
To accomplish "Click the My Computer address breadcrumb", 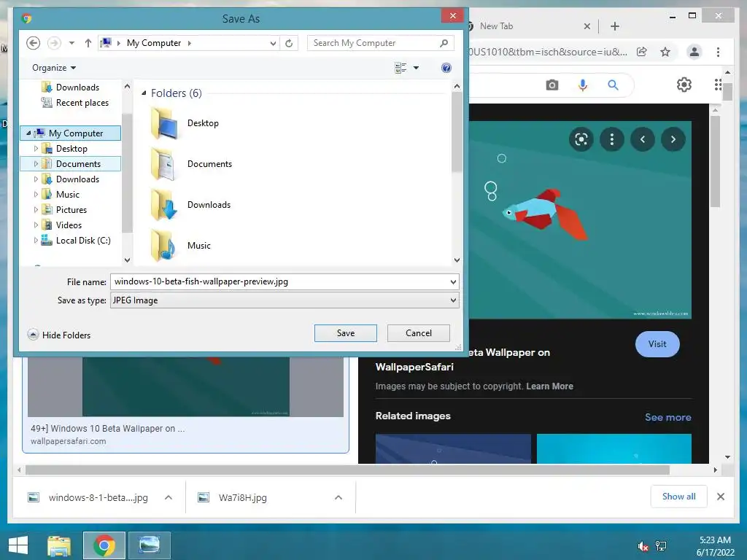I will pos(153,43).
